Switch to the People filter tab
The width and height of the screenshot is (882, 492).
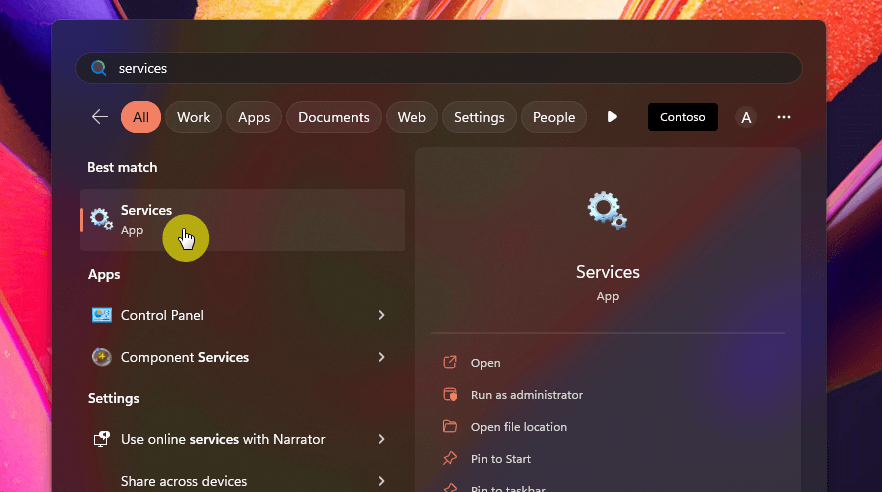[554, 117]
